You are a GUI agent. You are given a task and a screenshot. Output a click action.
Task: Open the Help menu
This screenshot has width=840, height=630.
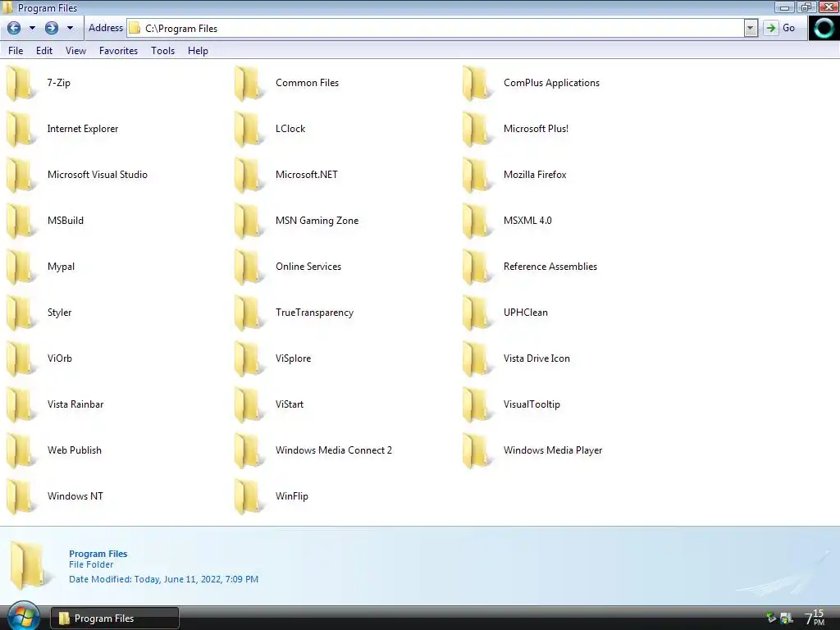[x=198, y=50]
